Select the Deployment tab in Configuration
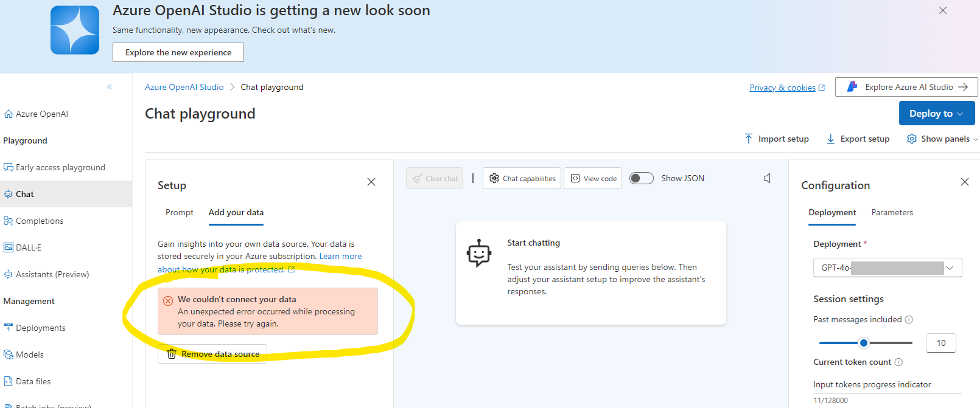This screenshot has height=408, width=980. pos(832,212)
